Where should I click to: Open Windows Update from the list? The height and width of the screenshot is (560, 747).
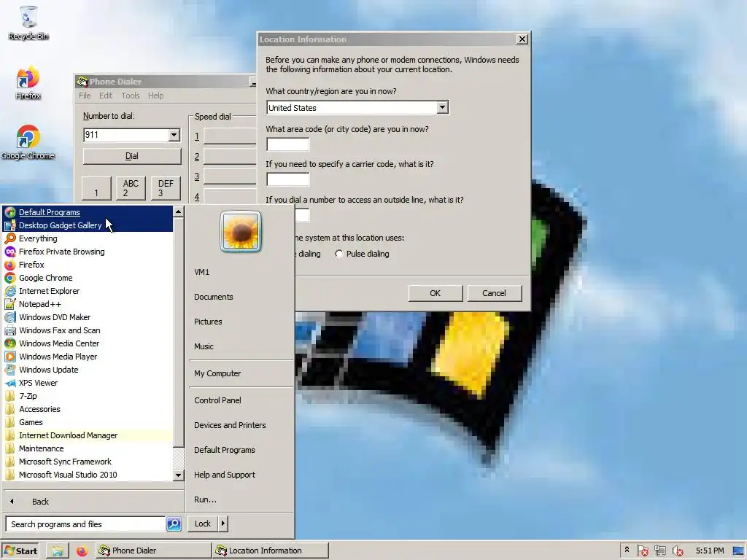(x=88, y=370)
